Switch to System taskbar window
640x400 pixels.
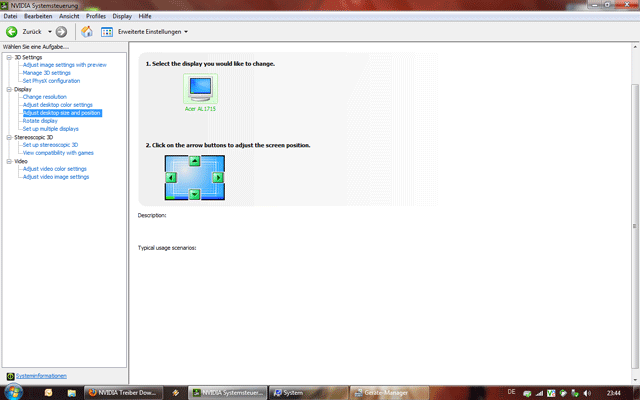click(x=309, y=393)
